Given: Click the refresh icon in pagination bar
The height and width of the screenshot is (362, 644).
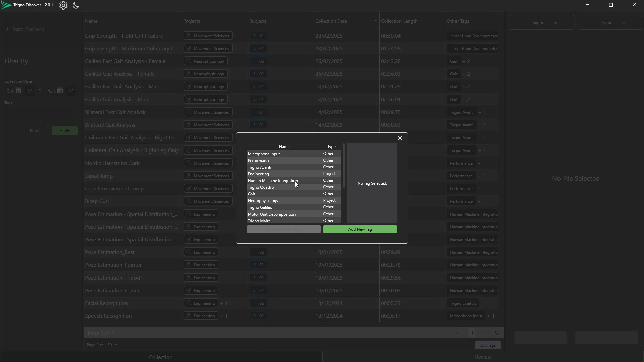Looking at the screenshot, I should [x=497, y=333].
